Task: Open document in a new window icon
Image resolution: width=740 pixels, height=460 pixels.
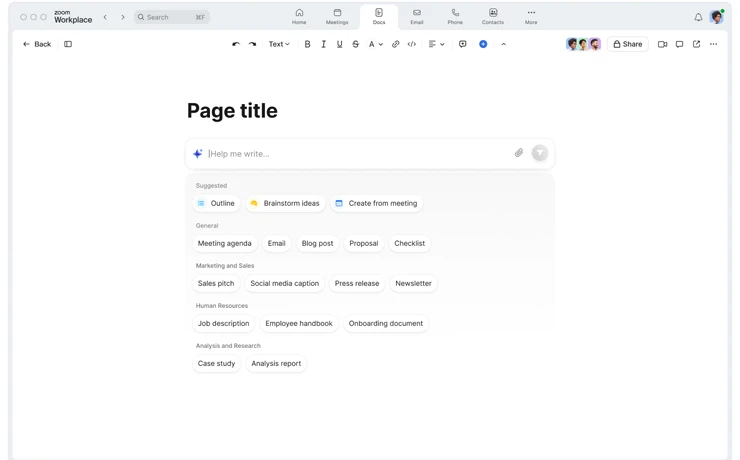Action: [x=696, y=44]
